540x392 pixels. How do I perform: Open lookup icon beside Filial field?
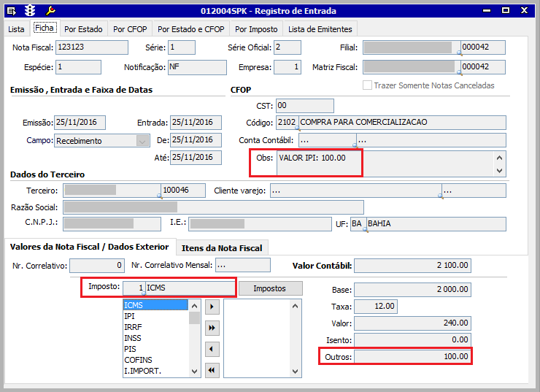pos(460,53)
